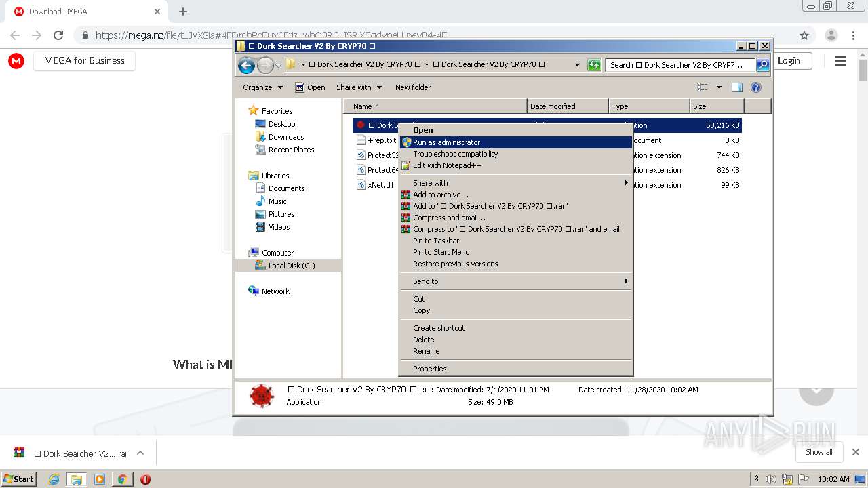The height and width of the screenshot is (488, 868).
Task: Click the search magnifier icon in Explorer
Action: click(x=763, y=65)
